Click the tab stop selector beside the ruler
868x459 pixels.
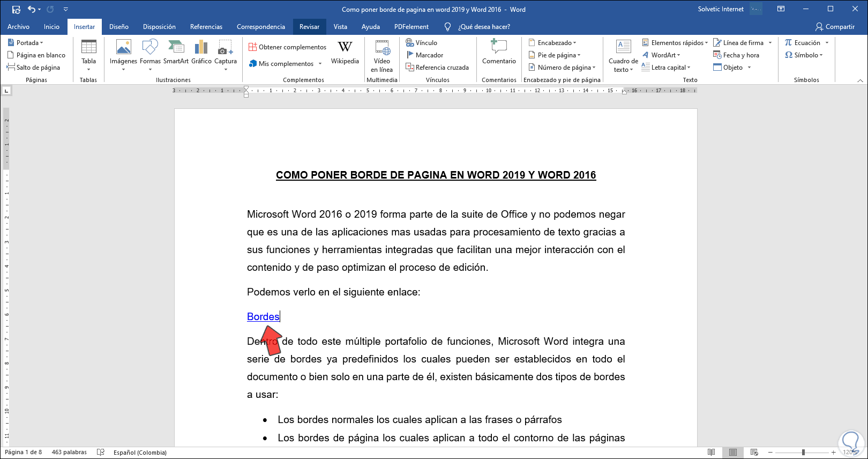(8, 91)
